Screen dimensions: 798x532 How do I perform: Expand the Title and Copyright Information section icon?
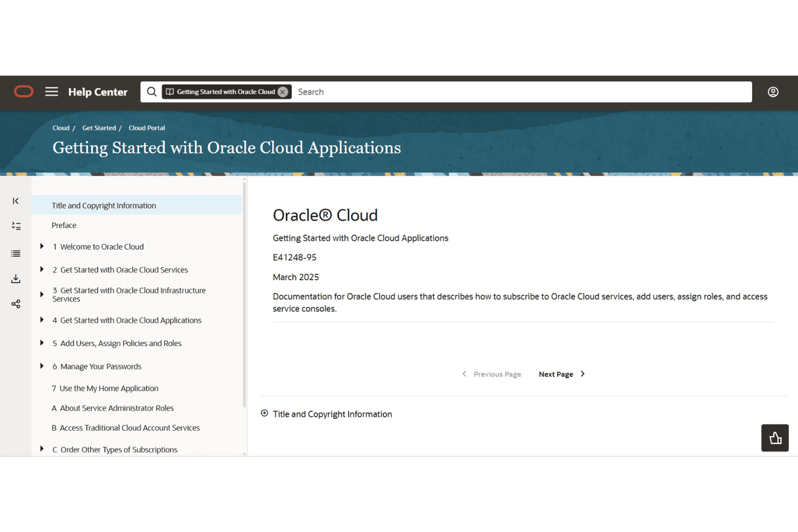point(264,413)
